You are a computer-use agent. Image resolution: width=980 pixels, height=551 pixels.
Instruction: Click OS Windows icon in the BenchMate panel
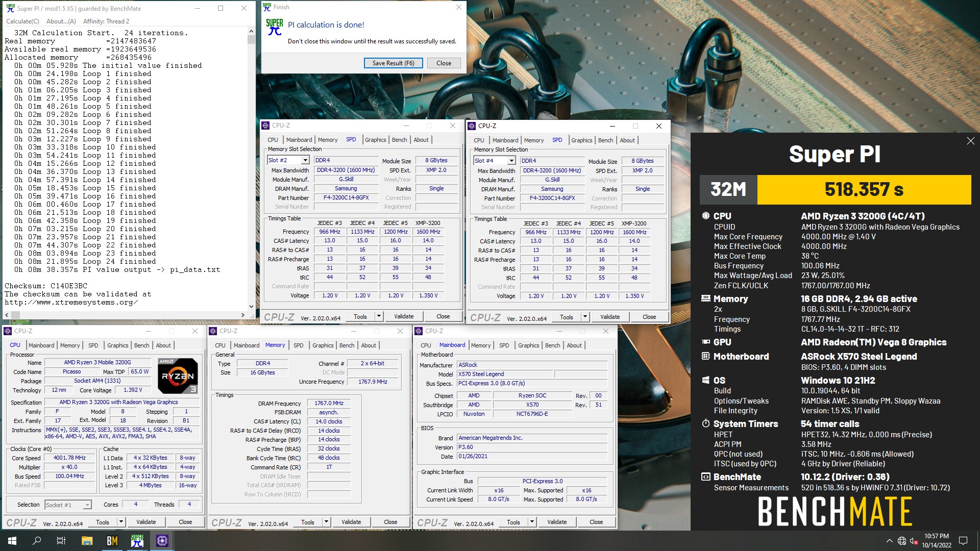705,380
